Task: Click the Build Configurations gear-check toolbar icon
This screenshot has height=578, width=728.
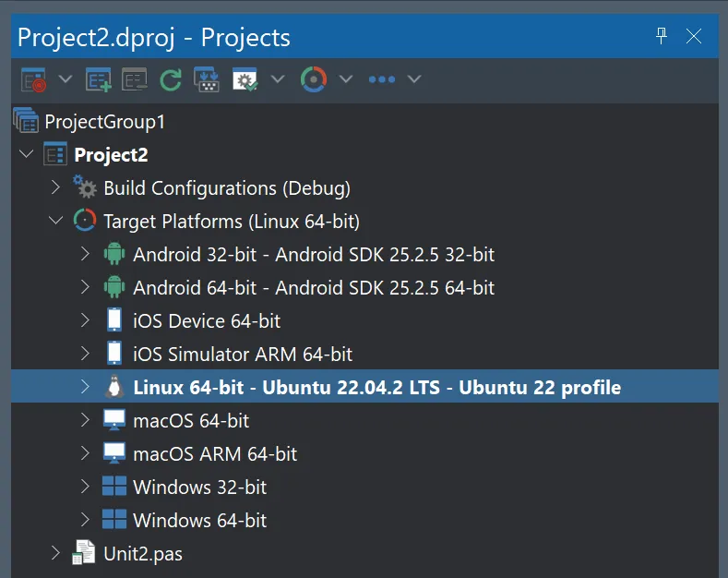Action: point(245,79)
